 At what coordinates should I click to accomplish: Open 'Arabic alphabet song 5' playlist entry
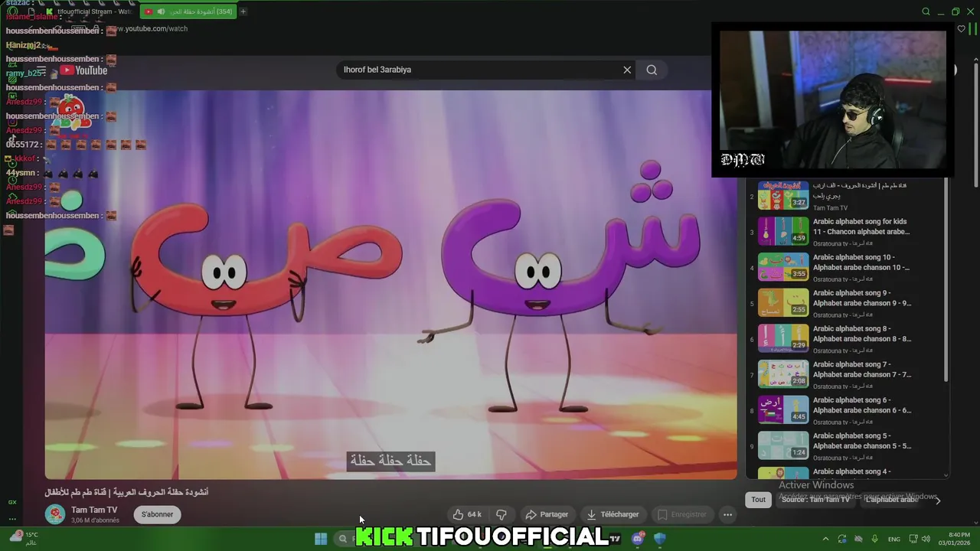click(x=846, y=446)
